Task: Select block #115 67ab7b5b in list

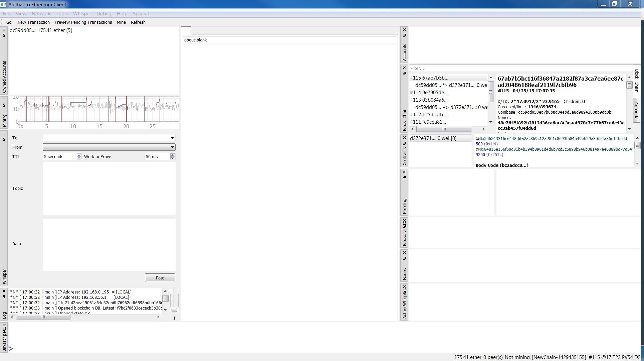Action: click(448, 78)
